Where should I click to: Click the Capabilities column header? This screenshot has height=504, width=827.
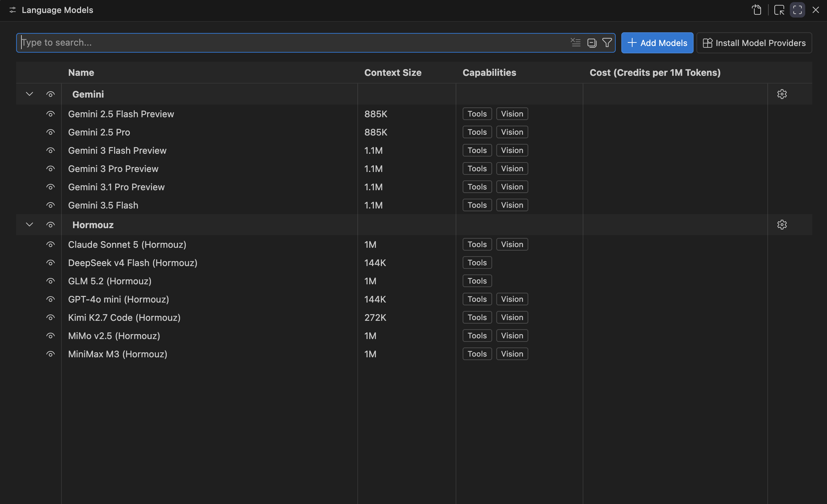[489, 73]
